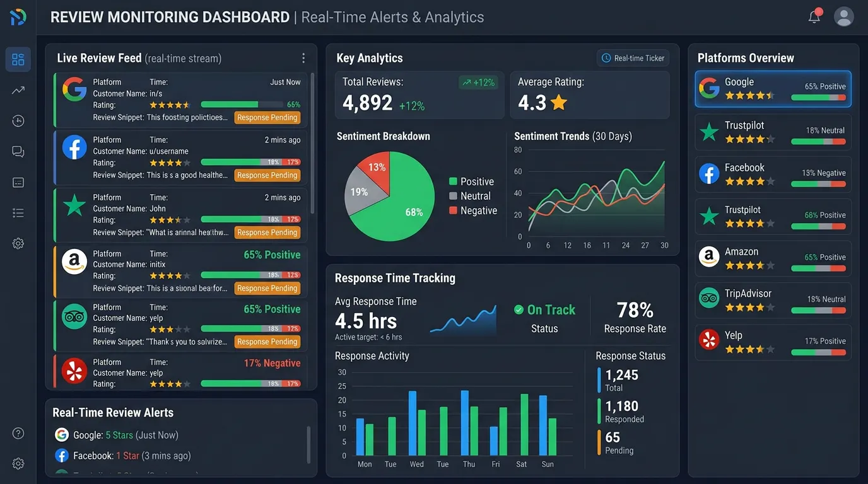
Task: Select the Trustpilot 68% Positive card
Action: [x=773, y=216]
